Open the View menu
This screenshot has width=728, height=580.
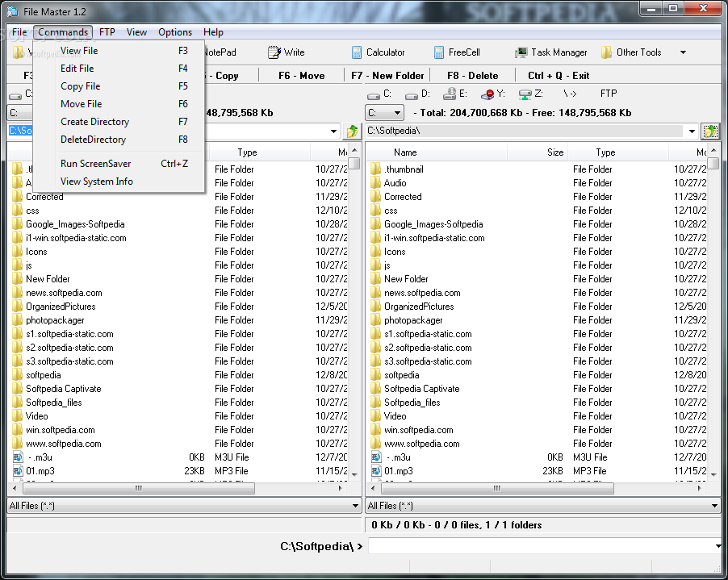136,32
